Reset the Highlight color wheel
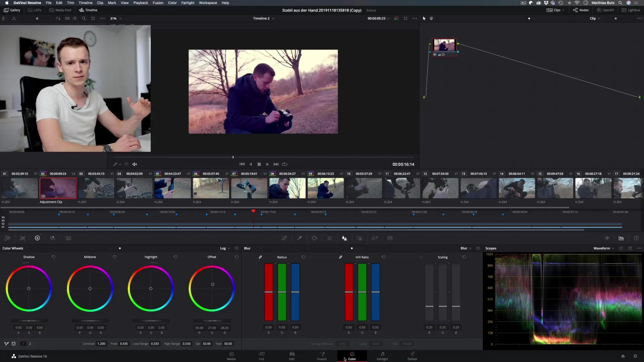 [175, 257]
